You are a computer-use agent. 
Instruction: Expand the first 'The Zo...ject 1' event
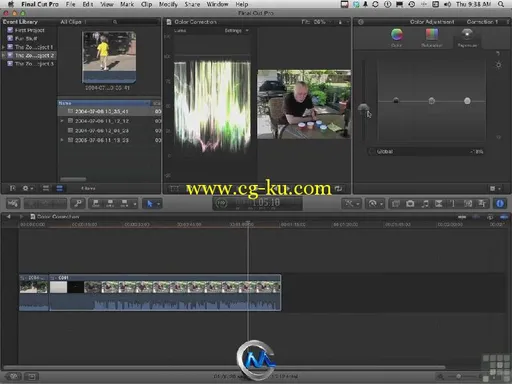pos(3,47)
